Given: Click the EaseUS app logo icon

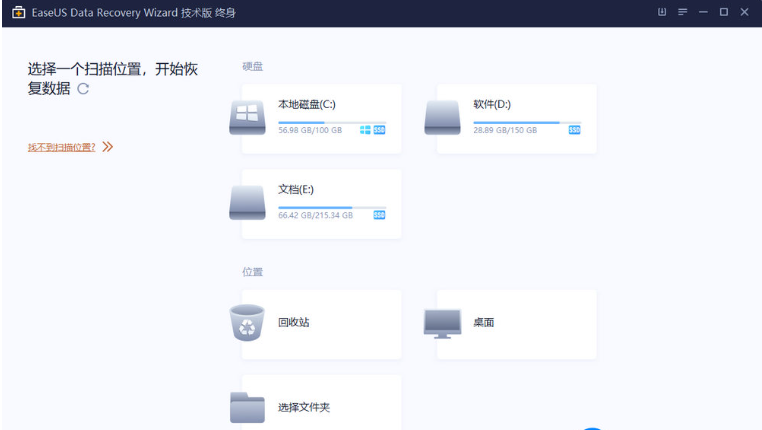Looking at the screenshot, I should (x=18, y=12).
